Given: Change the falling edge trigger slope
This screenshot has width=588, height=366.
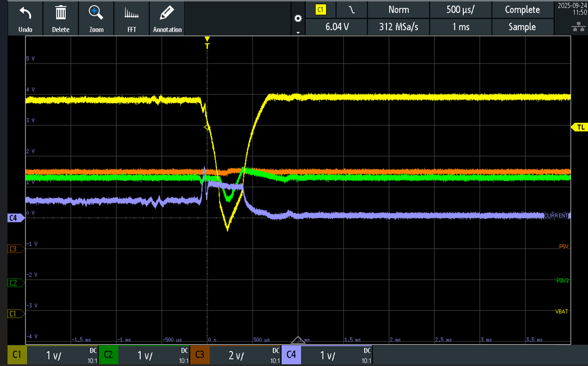Looking at the screenshot, I should [352, 10].
